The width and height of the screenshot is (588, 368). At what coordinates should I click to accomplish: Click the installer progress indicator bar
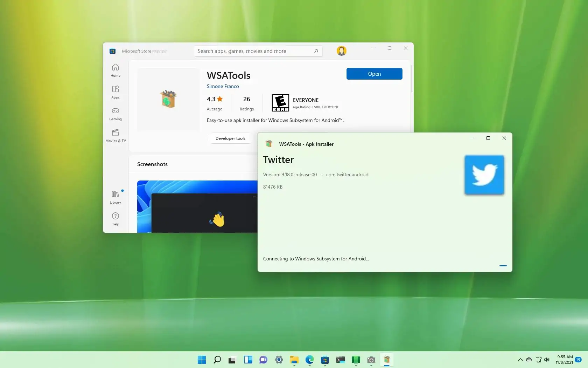(503, 266)
